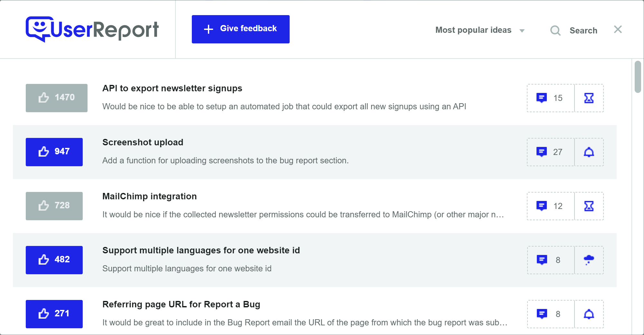Click the hourglass status icon beside MailChimp integration

coord(589,206)
